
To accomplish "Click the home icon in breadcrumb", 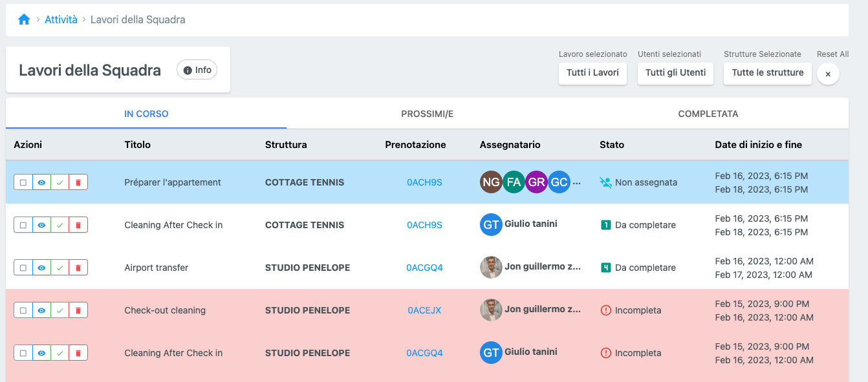I will click(x=24, y=20).
